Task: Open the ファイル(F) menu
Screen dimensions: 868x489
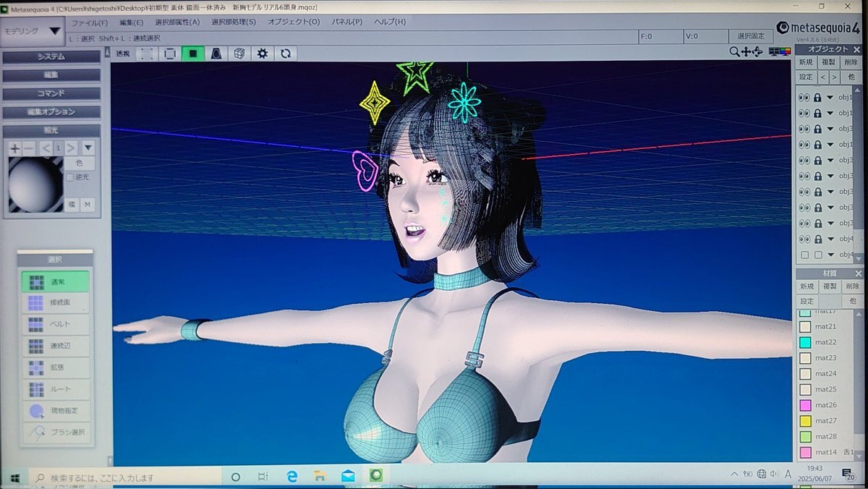Action: 90,22
